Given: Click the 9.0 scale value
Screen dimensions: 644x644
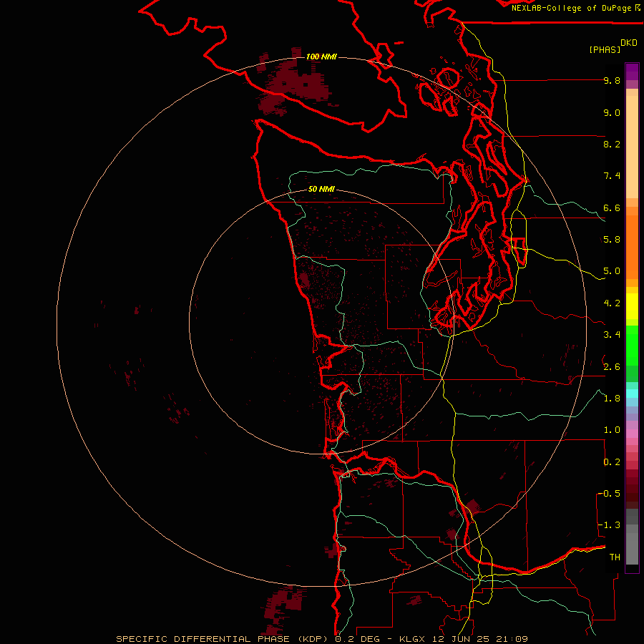Looking at the screenshot, I should click(x=612, y=112).
